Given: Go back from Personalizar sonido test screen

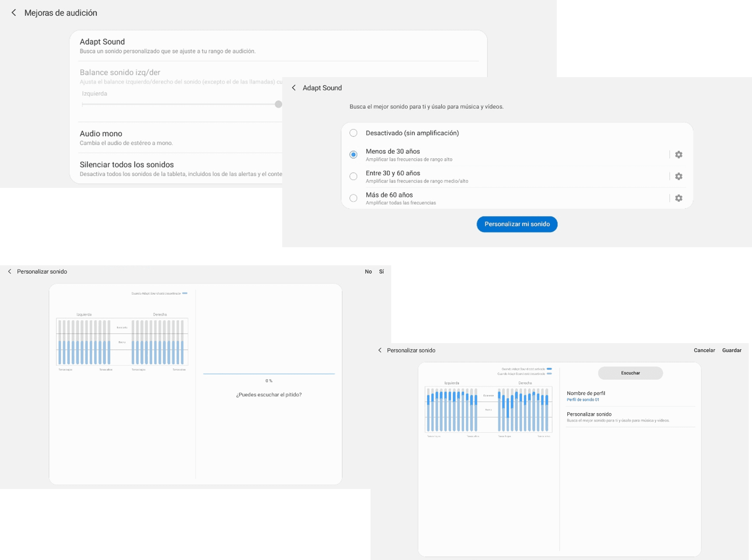Looking at the screenshot, I should tap(10, 271).
